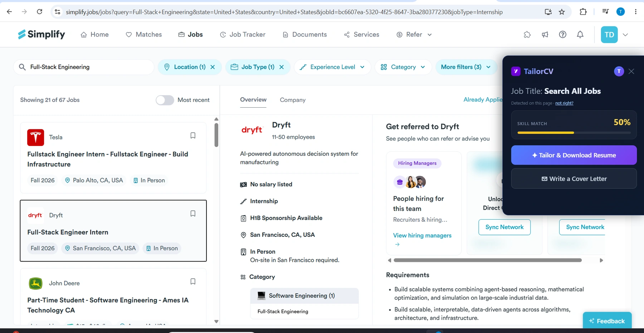Open notifications bell icon
Screen dimensions: 644x333
[580, 35]
